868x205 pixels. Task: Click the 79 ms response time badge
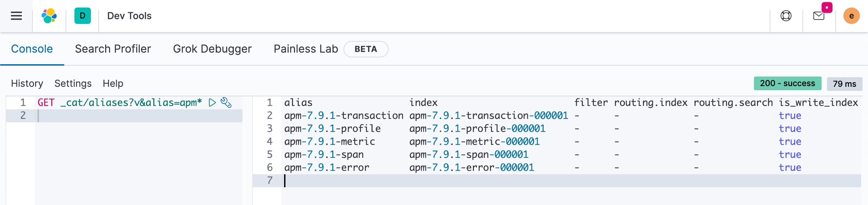(844, 84)
